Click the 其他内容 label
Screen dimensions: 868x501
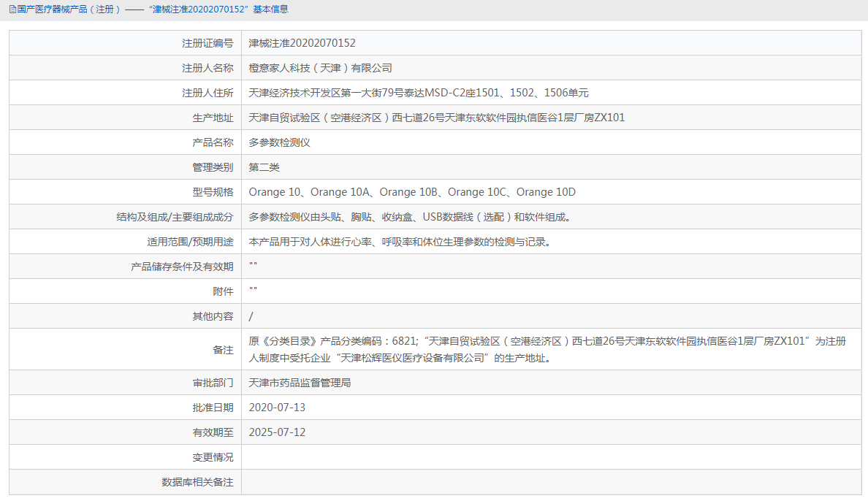point(213,317)
